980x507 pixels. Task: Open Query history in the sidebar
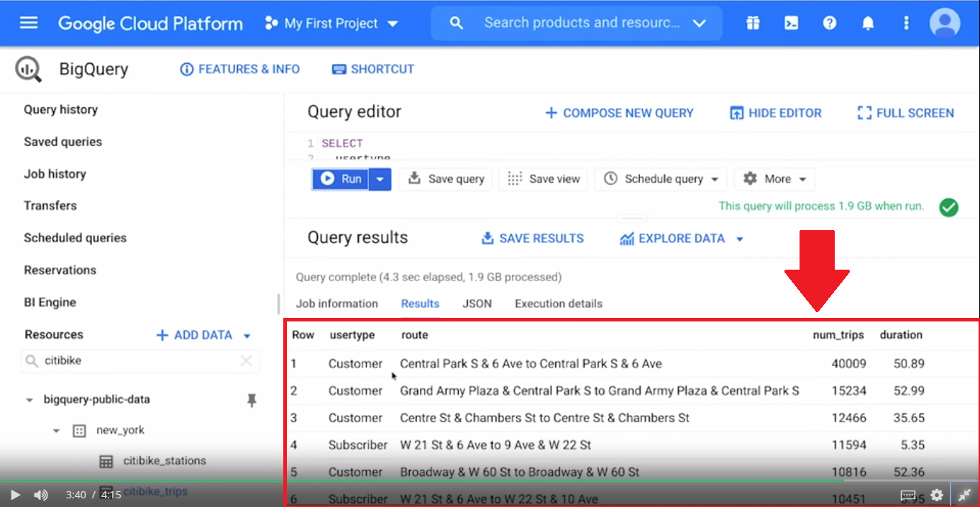pyautogui.click(x=61, y=109)
